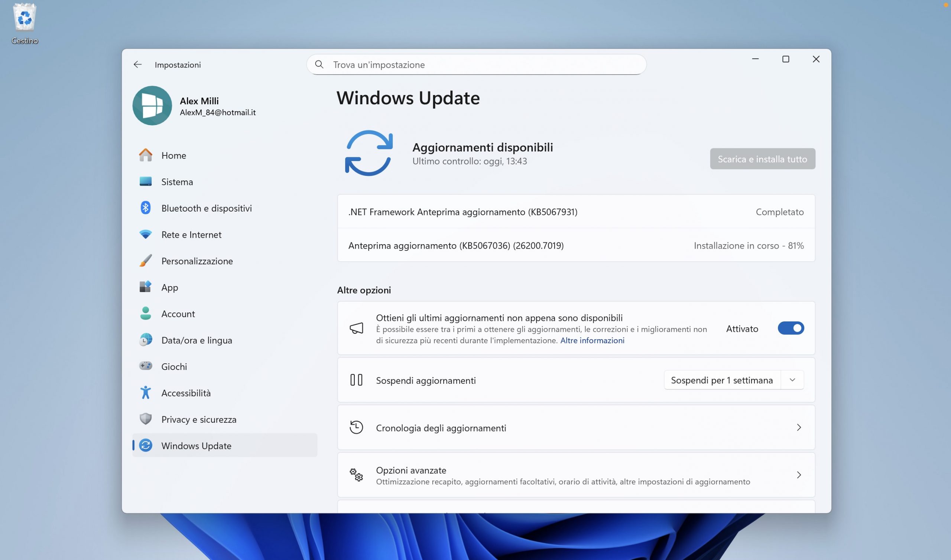Screen dimensions: 951x560
Task: Click the Giochi controller icon
Action: click(145, 366)
